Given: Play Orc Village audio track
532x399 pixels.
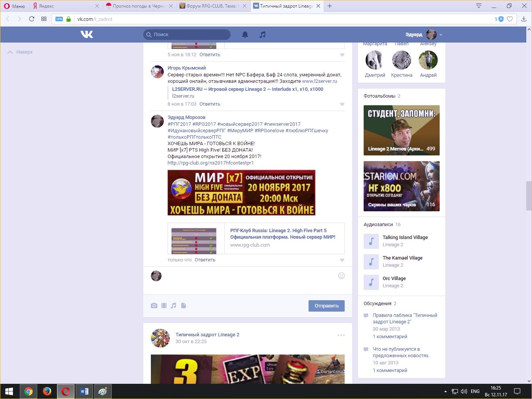Looking at the screenshot, I should pos(371,282).
